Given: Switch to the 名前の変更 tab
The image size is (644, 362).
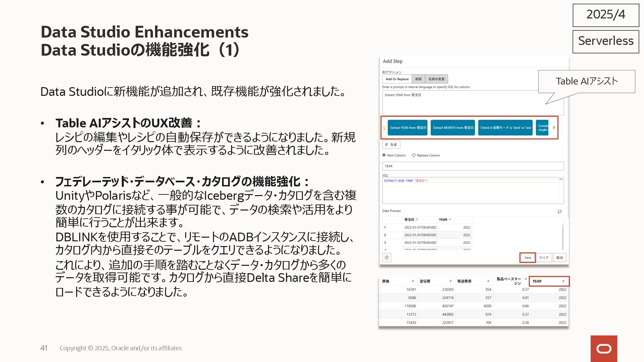Looking at the screenshot, I should pyautogui.click(x=436, y=79).
